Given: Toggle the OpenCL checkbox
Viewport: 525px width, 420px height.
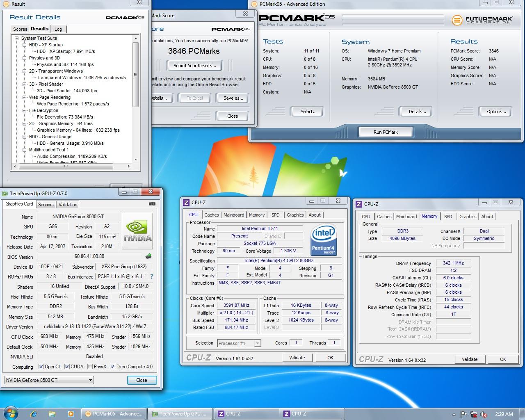Looking at the screenshot, I should coord(41,367).
